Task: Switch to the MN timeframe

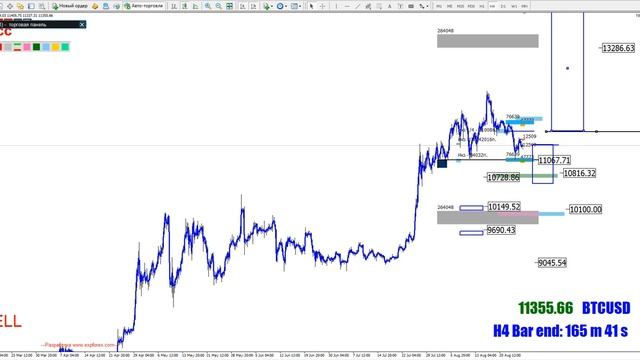Action: 524,6
